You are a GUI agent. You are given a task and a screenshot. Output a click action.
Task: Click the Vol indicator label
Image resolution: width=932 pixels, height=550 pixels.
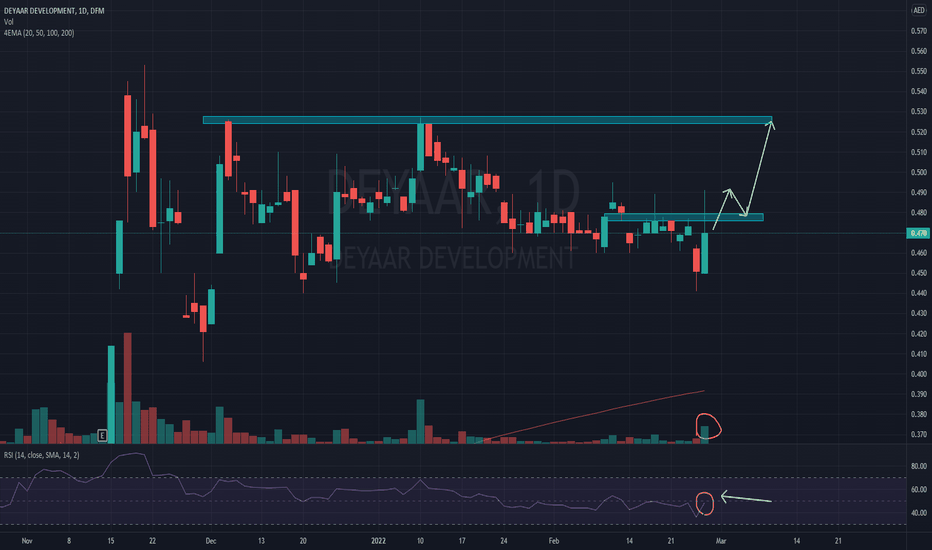8,22
